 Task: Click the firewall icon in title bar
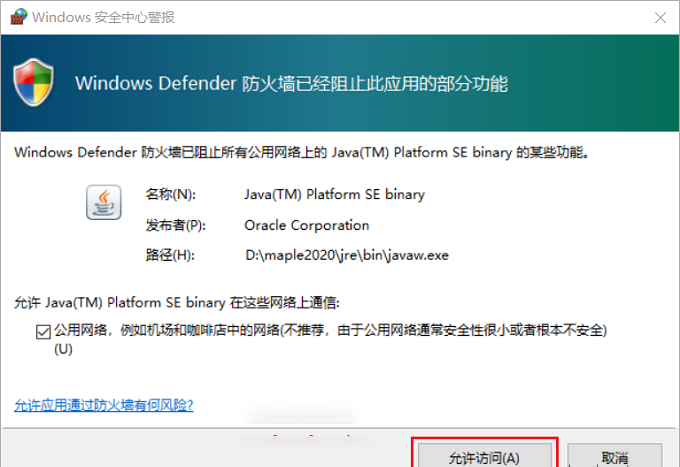click(x=19, y=16)
